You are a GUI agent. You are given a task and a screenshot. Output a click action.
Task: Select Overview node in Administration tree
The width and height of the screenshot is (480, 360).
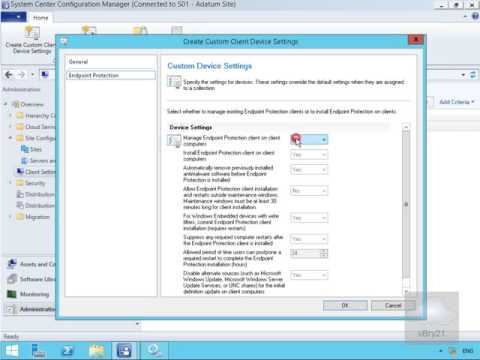32,104
